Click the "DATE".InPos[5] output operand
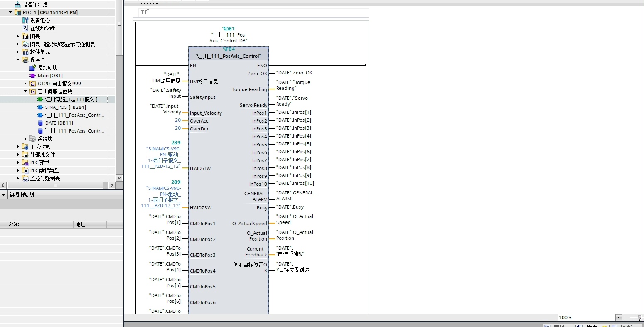 coord(293,144)
